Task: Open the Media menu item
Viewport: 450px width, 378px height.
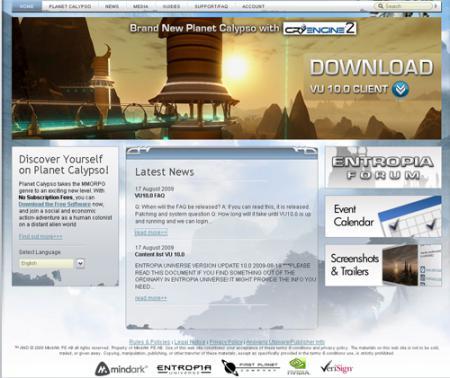Action: 140,6
